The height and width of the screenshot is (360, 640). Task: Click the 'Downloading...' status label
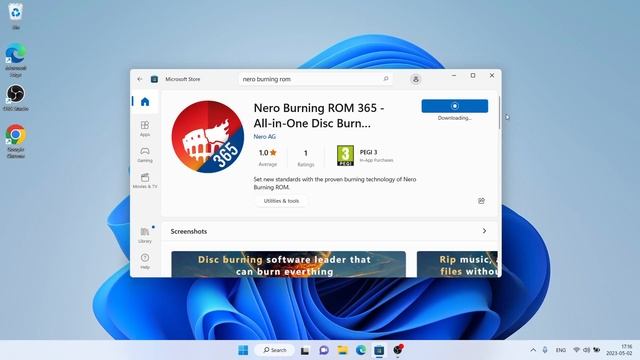(454, 118)
